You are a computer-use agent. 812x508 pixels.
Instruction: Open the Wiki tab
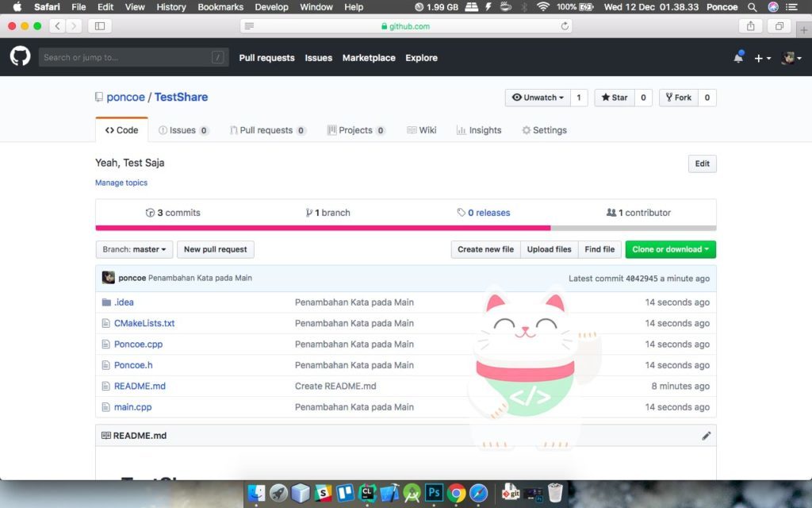(422, 130)
